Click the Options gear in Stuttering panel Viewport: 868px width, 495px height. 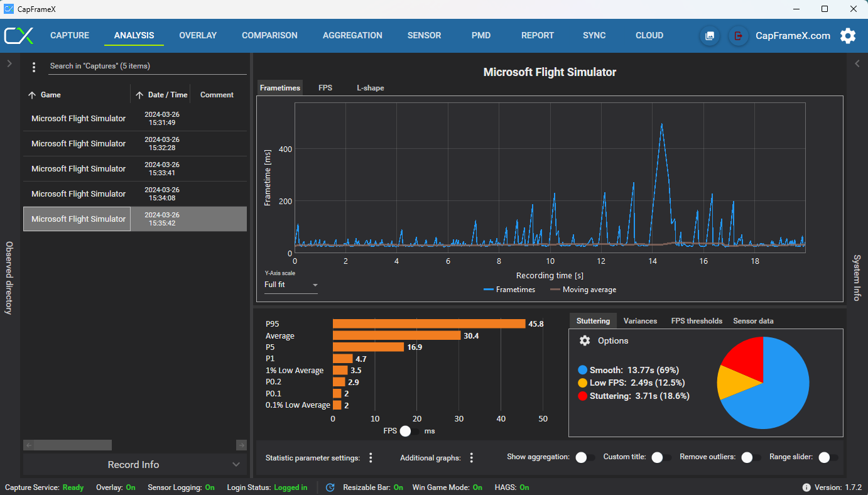coord(585,340)
